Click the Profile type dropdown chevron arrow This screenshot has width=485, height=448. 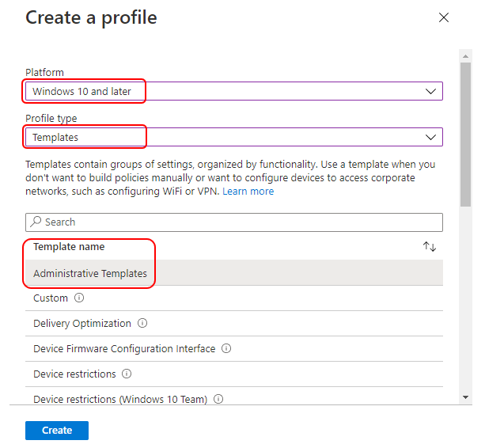(430, 137)
